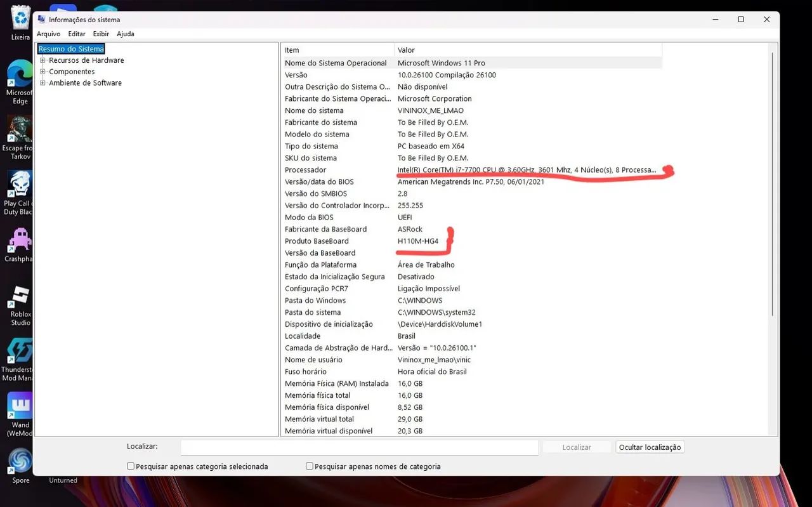812x507 pixels.
Task: Select Memória virtual disponível row
Action: 472,431
